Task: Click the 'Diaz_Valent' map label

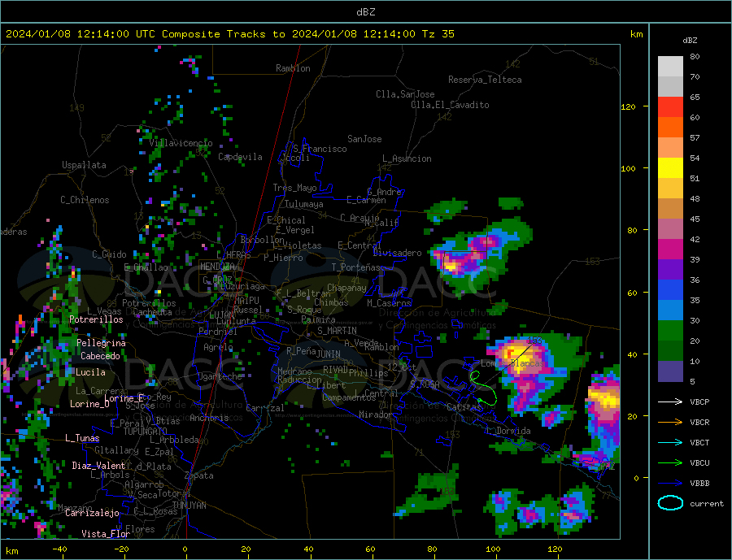Action: [98, 466]
